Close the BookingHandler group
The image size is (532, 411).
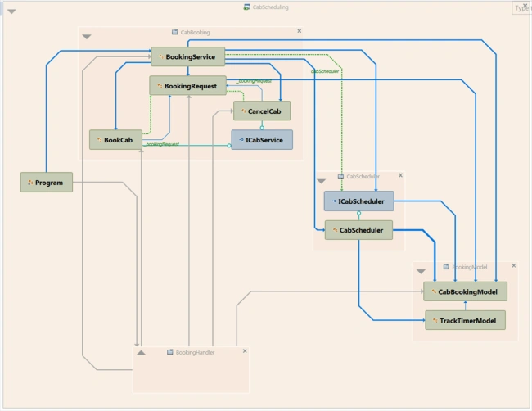[245, 351]
